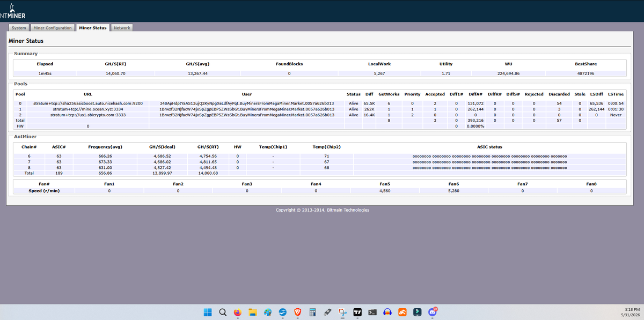This screenshot has height=320, width=644.
Task: Click the Bitmain Technologies copyright text
Action: tap(322, 210)
